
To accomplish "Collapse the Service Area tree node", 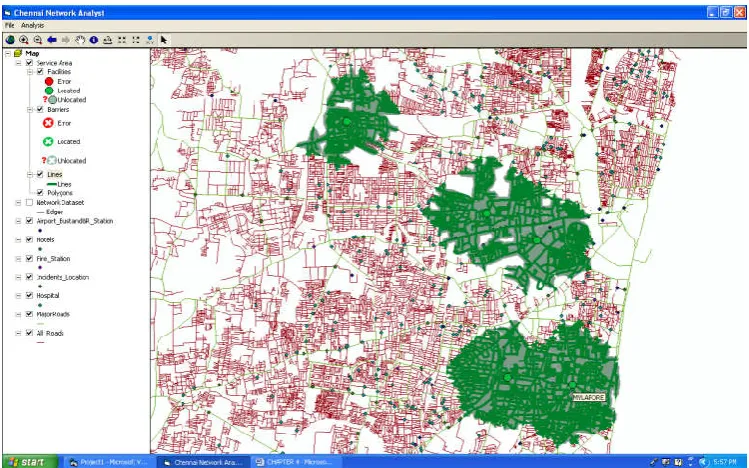I will 19,63.
